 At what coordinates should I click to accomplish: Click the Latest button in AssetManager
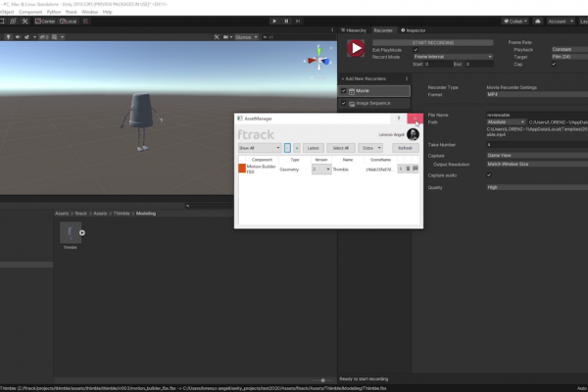[x=314, y=148]
